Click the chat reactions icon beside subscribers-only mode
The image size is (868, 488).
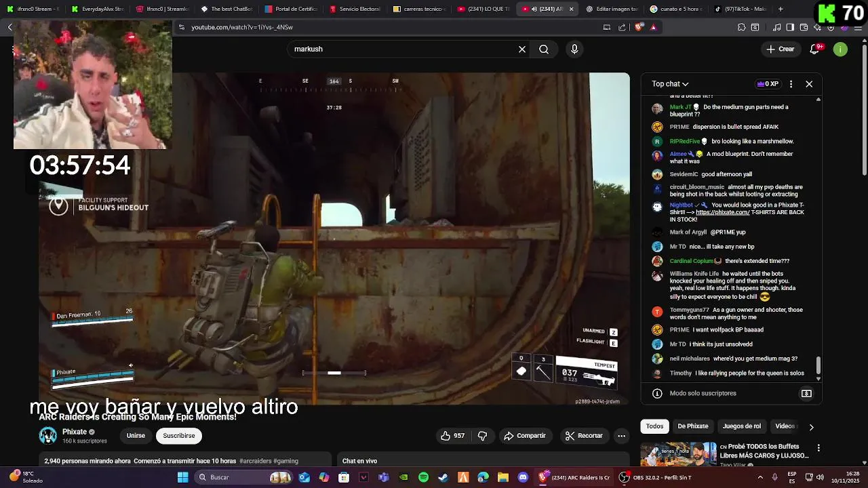[x=806, y=393]
